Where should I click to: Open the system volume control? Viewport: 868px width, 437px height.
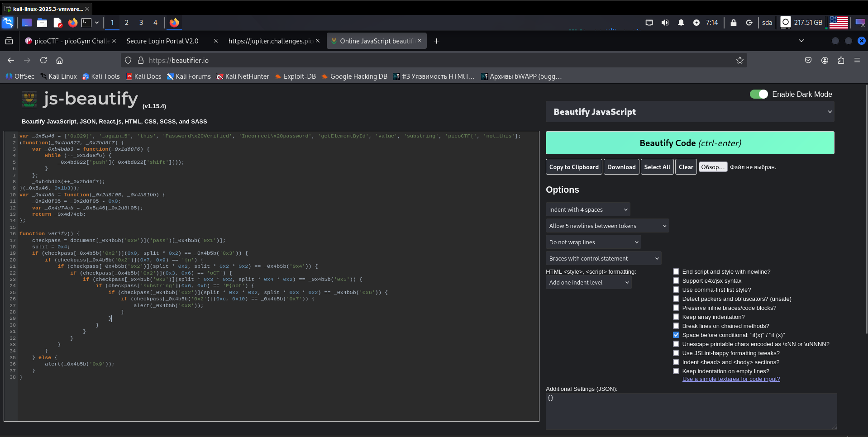pyautogui.click(x=665, y=23)
